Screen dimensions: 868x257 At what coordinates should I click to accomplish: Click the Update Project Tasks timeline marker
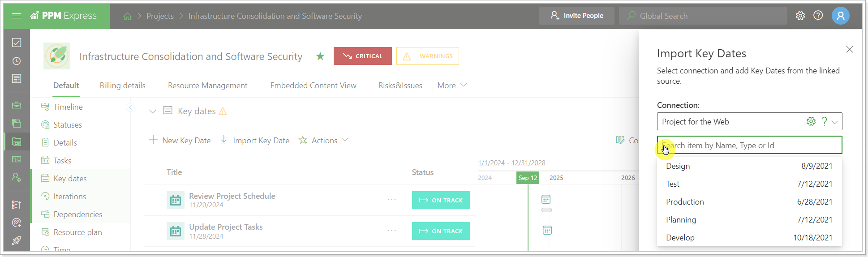[x=547, y=230]
